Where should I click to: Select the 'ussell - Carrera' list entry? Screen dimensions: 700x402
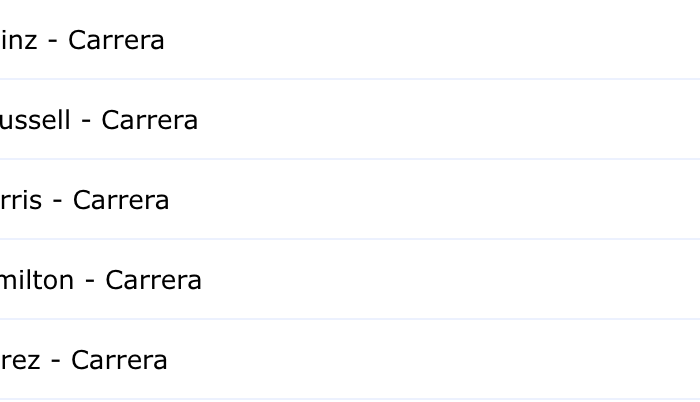(x=350, y=119)
